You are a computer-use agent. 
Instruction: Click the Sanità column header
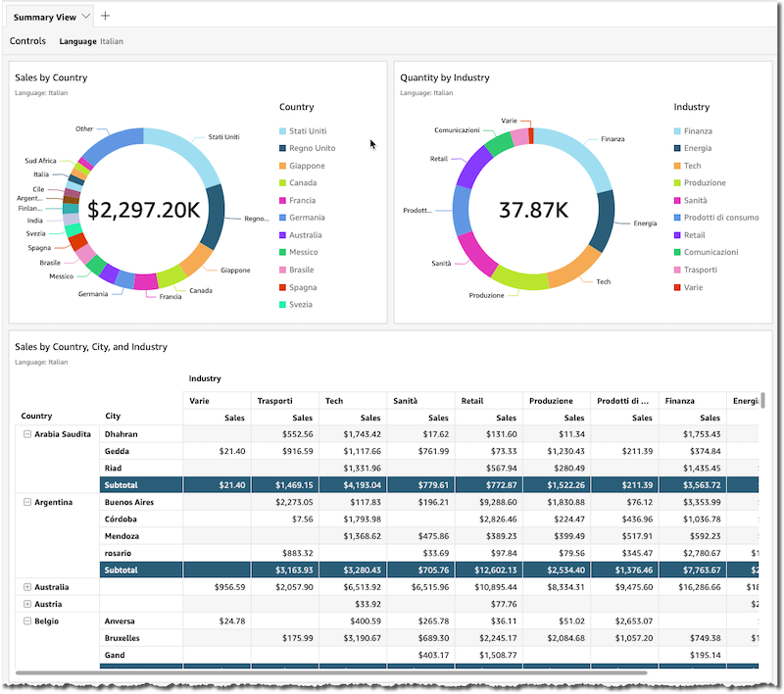[x=407, y=400]
